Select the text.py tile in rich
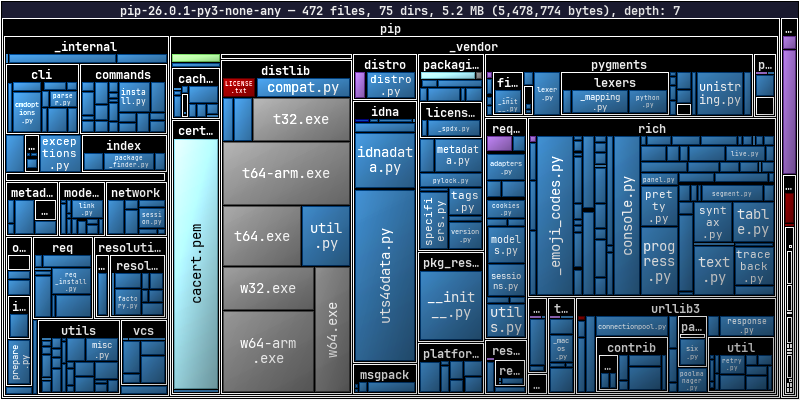 coord(714,270)
